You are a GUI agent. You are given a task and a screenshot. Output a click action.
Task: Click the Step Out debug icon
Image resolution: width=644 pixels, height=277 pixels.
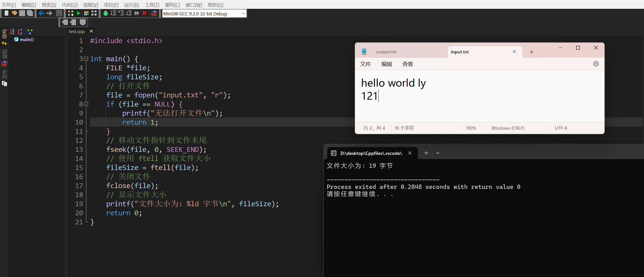click(129, 13)
